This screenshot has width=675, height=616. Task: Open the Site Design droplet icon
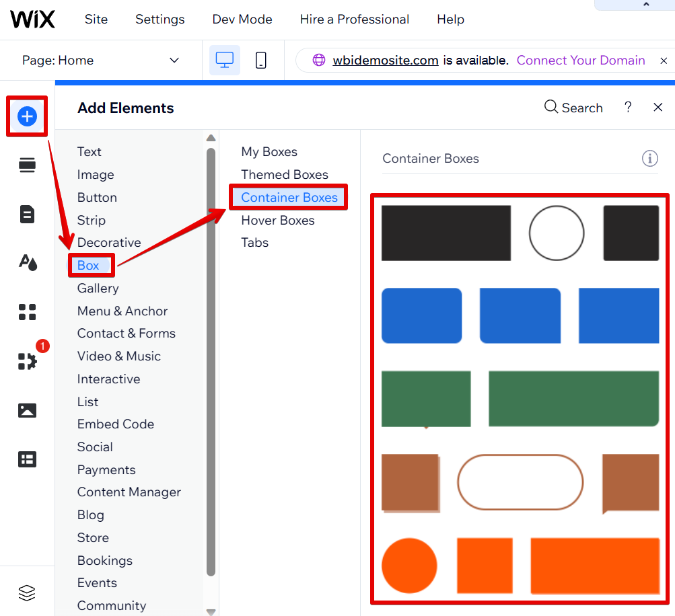[27, 263]
